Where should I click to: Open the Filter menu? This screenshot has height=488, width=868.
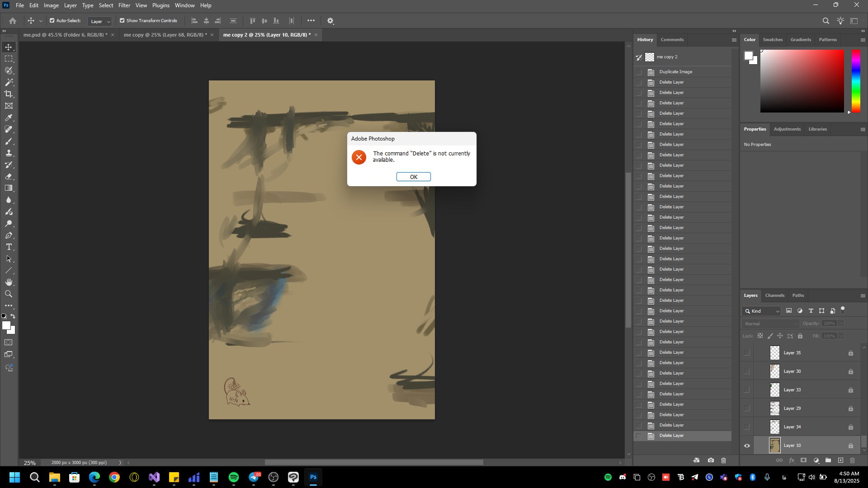(x=124, y=5)
